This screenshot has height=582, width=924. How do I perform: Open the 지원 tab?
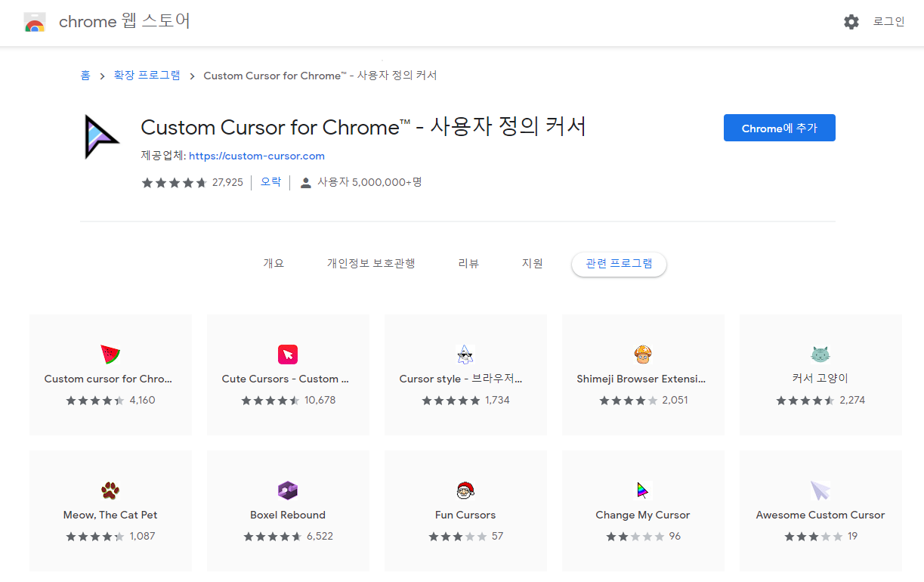[533, 264]
